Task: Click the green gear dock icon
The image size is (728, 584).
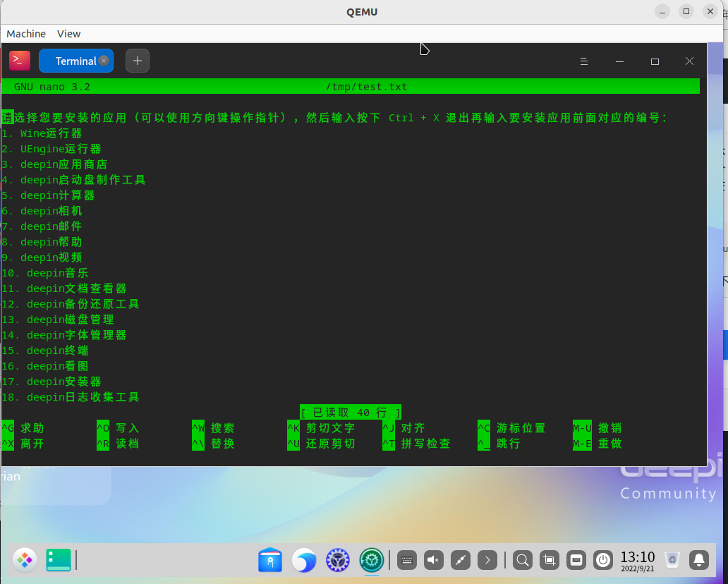Action: [372, 560]
